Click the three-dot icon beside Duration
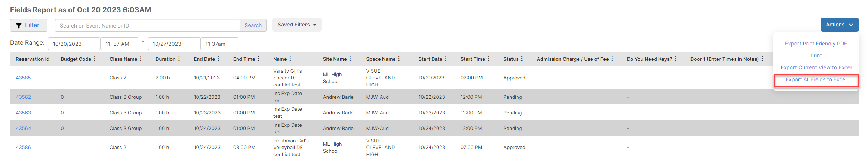868x167 pixels. pos(179,59)
